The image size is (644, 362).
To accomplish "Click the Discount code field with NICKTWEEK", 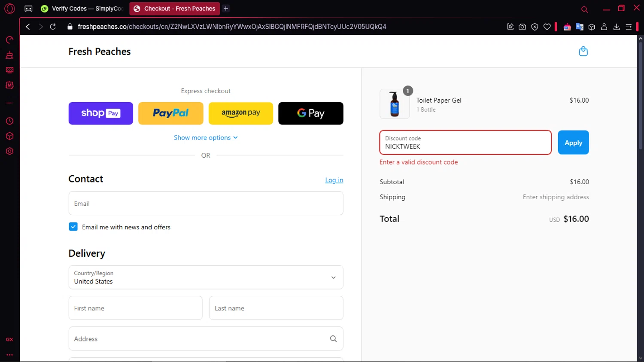I will pos(465,143).
